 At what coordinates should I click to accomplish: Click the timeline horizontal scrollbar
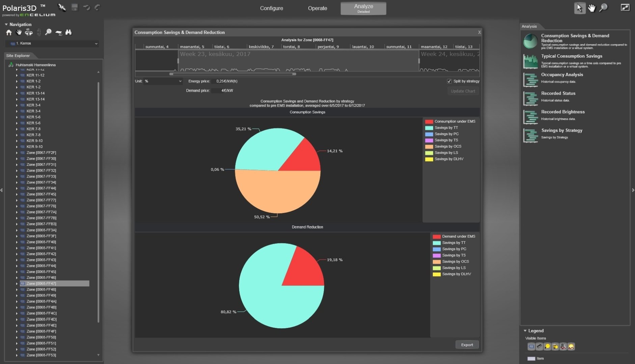(x=233, y=74)
